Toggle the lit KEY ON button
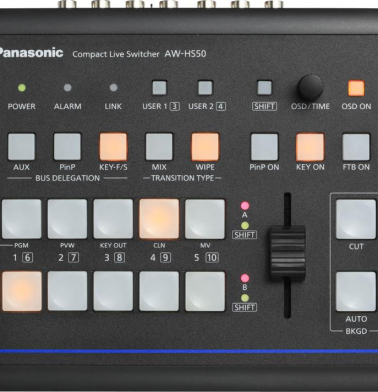The height and width of the screenshot is (392, 378). click(x=310, y=147)
